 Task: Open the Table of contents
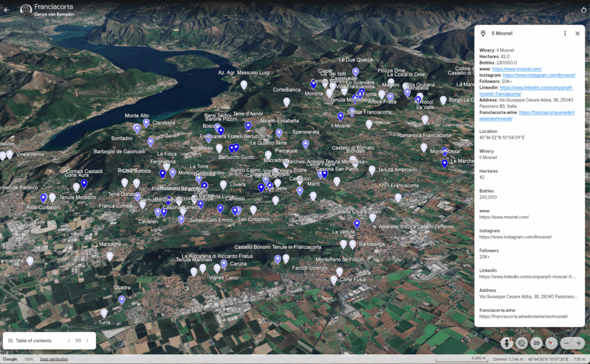(x=30, y=341)
